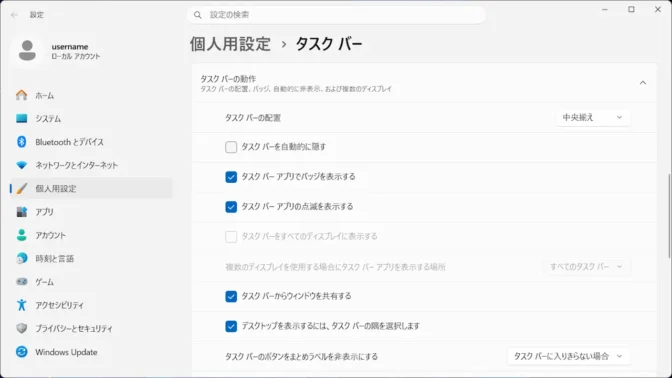
Task: Click the Bluetooth icon in sidebar
Action: [x=21, y=142]
